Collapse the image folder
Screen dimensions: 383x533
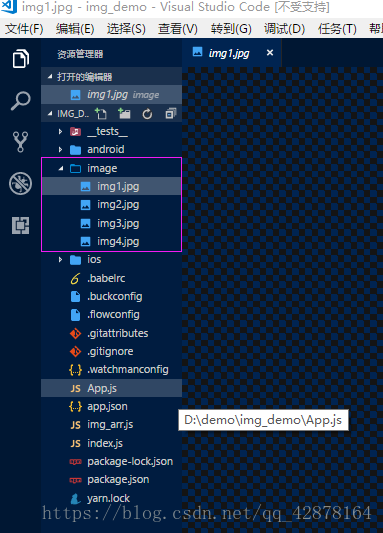coord(111,168)
